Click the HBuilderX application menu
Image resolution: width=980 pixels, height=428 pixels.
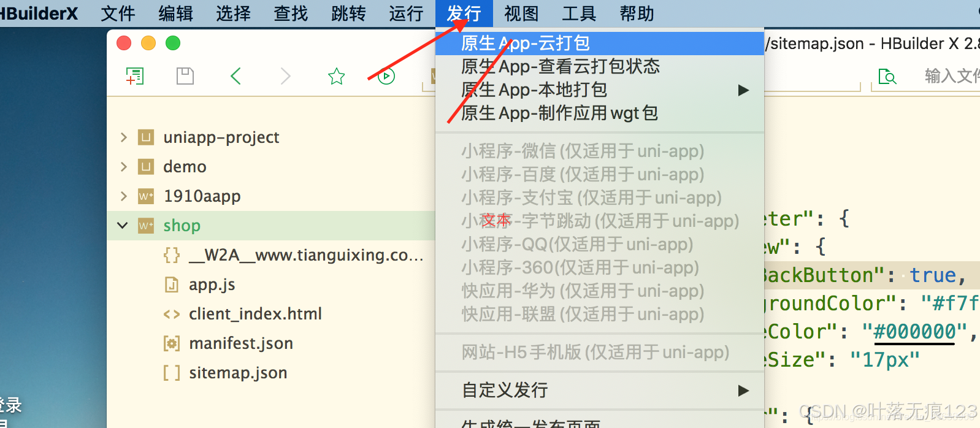coord(39,13)
